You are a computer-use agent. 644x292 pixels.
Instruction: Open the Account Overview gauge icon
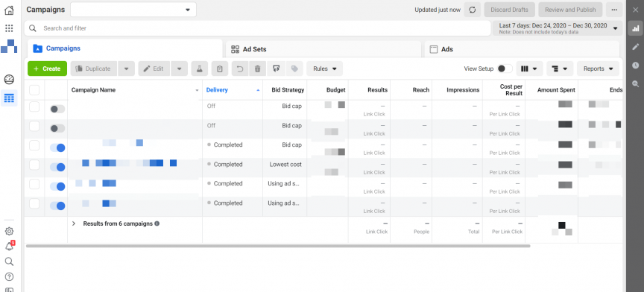click(9, 79)
